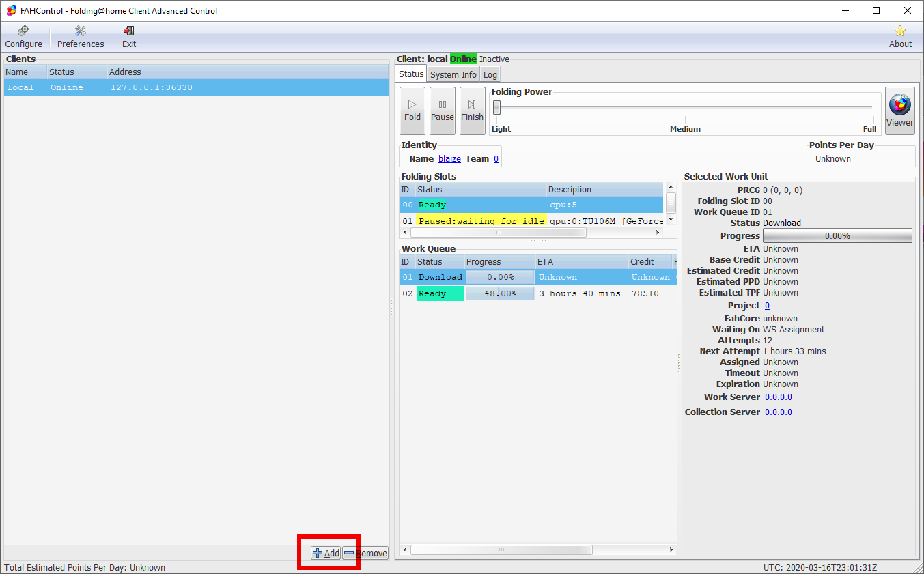924x574 pixels.
Task: Click the Progress bar in Selected Work Unit
Action: 837,235
